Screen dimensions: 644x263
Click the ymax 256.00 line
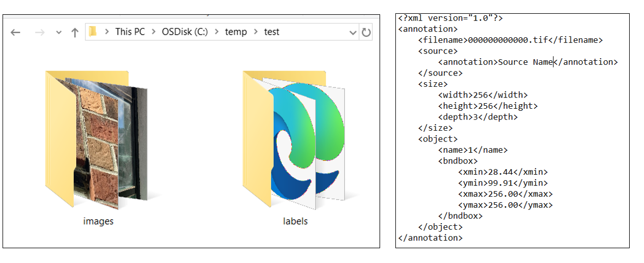tap(505, 205)
